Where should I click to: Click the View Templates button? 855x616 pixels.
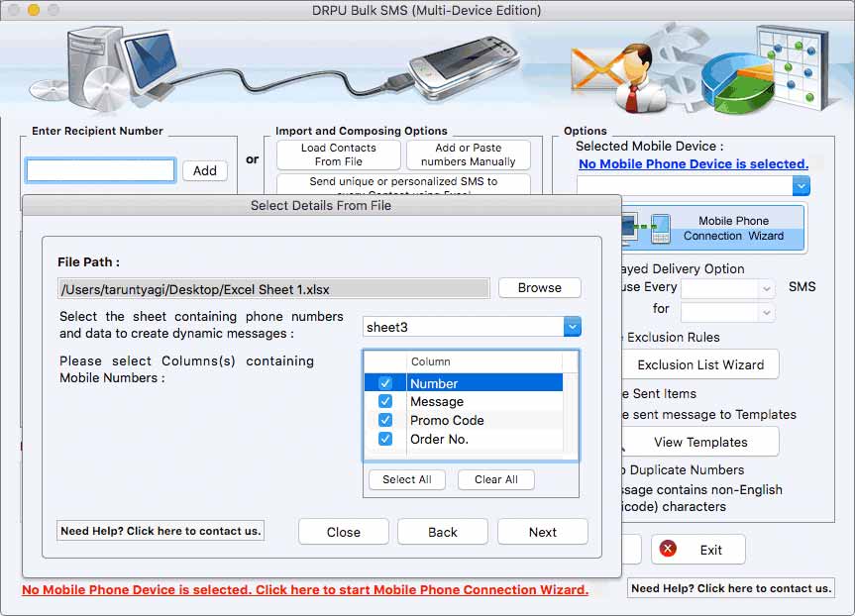pos(699,442)
